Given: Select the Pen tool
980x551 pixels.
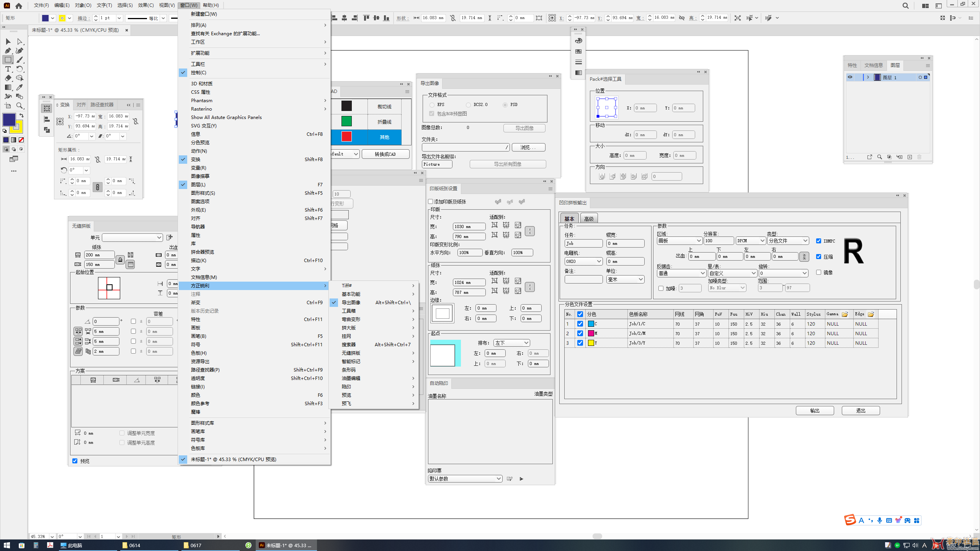Looking at the screenshot, I should (x=8, y=51).
